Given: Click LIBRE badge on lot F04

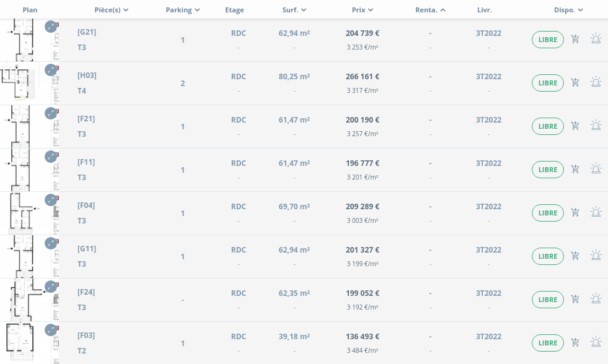Looking at the screenshot, I should pos(547,213).
